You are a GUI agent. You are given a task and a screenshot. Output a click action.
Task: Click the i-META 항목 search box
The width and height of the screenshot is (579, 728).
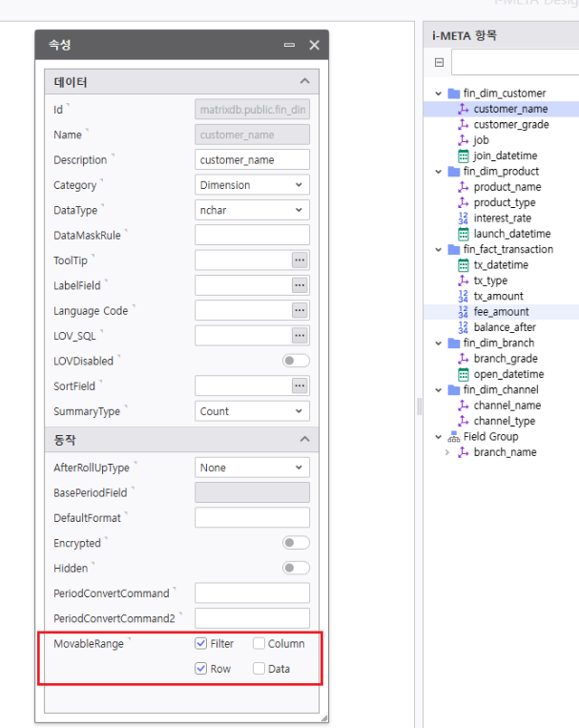tap(515, 62)
